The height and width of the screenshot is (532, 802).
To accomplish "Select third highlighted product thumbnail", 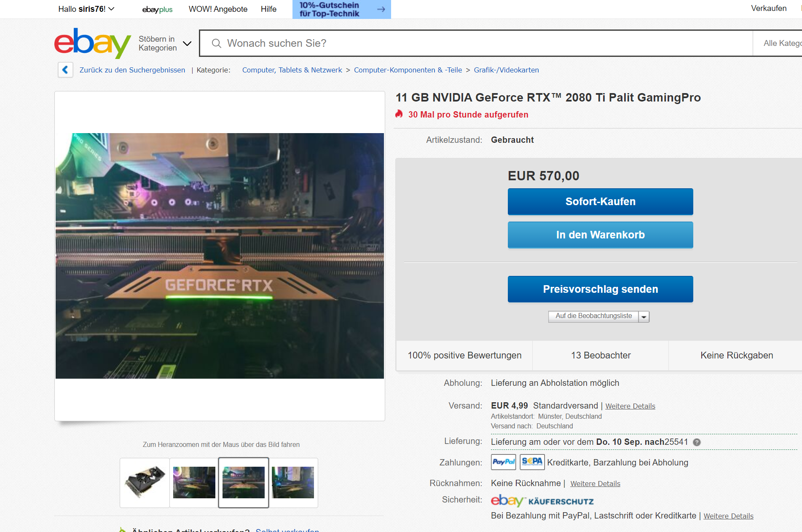I will click(244, 483).
